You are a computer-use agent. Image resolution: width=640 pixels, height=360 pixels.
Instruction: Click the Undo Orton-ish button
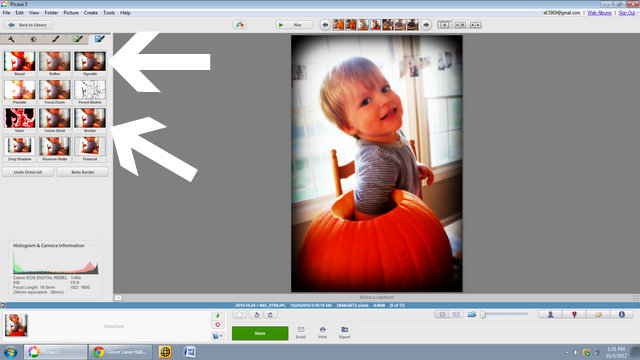click(28, 172)
